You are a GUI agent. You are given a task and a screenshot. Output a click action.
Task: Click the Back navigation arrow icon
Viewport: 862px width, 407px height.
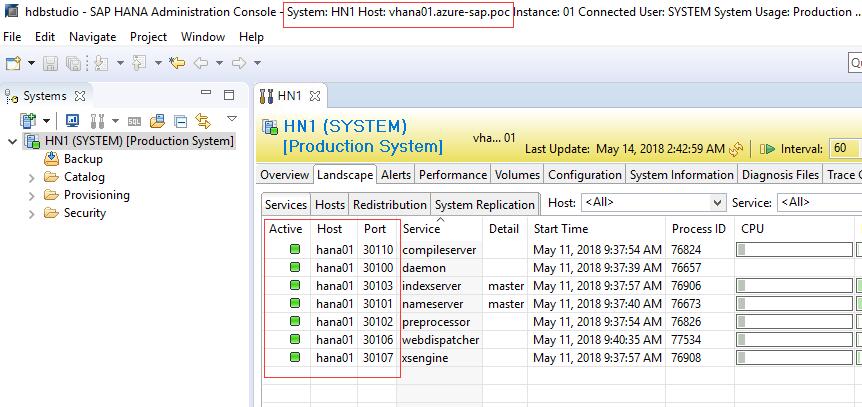(200, 63)
